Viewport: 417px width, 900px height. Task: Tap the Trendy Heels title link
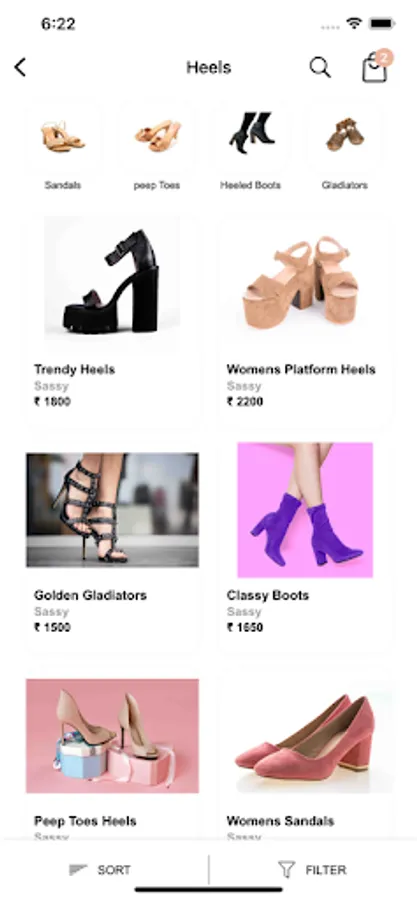(75, 370)
